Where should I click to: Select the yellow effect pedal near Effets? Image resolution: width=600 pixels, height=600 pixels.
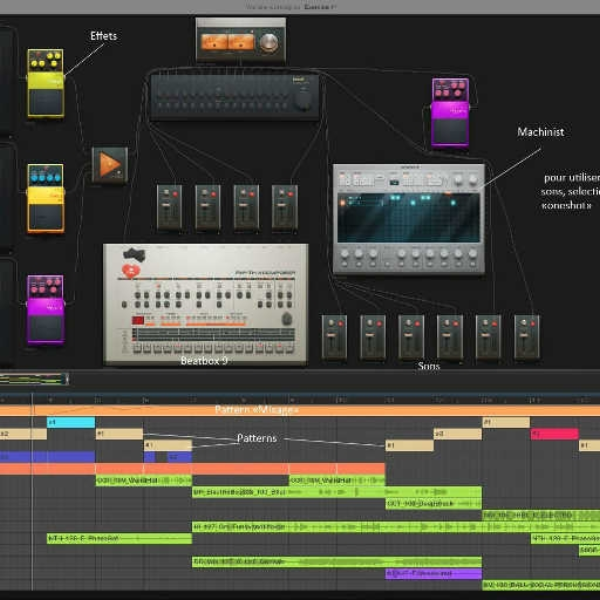pos(46,83)
